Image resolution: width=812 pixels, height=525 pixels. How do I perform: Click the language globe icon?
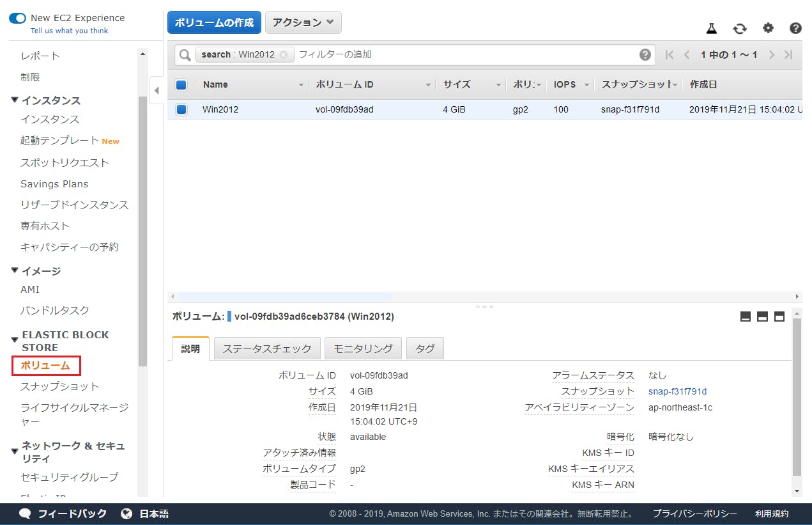click(x=126, y=513)
